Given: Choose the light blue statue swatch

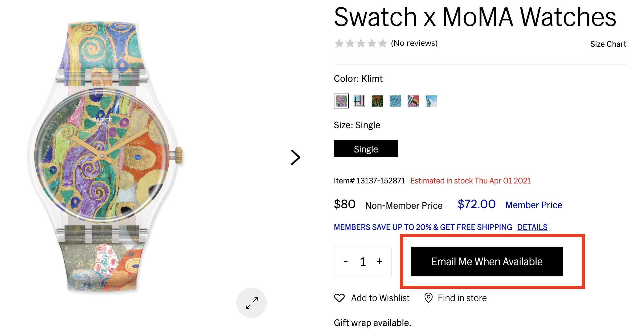Looking at the screenshot, I should click(x=431, y=101).
